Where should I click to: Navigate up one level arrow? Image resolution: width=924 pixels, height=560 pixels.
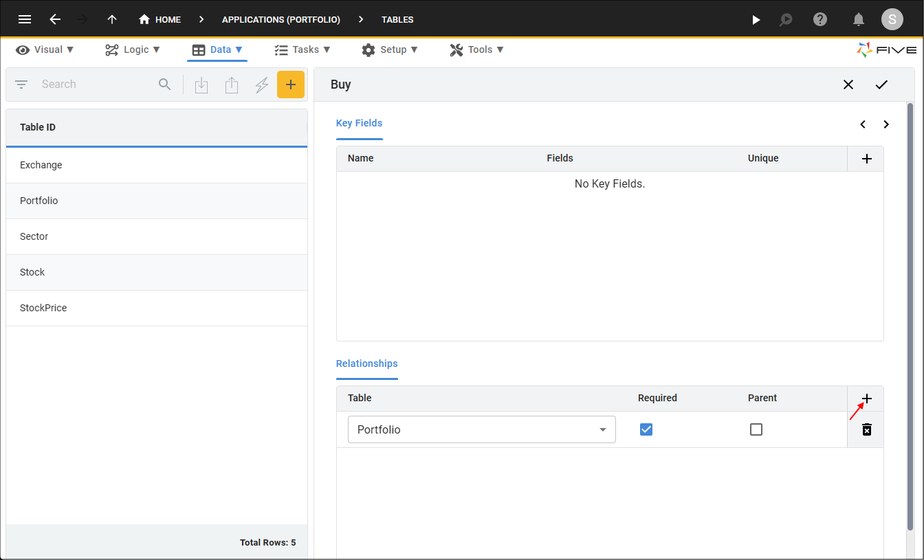pyautogui.click(x=112, y=19)
